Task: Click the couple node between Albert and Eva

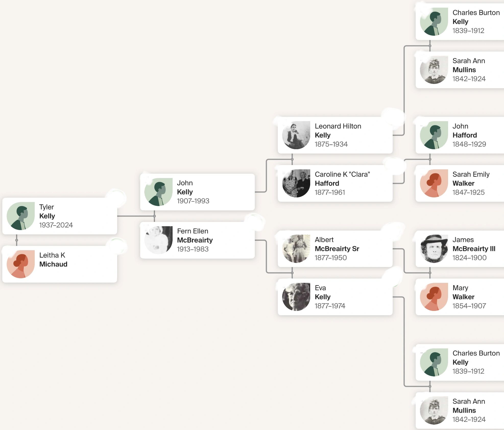Action: click(x=292, y=273)
